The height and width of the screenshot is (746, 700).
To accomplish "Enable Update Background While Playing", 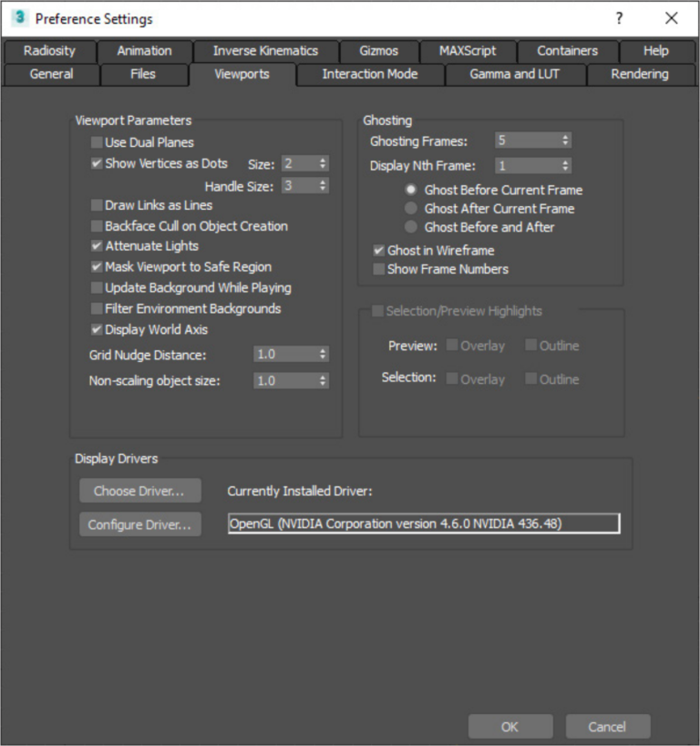I will pyautogui.click(x=97, y=288).
